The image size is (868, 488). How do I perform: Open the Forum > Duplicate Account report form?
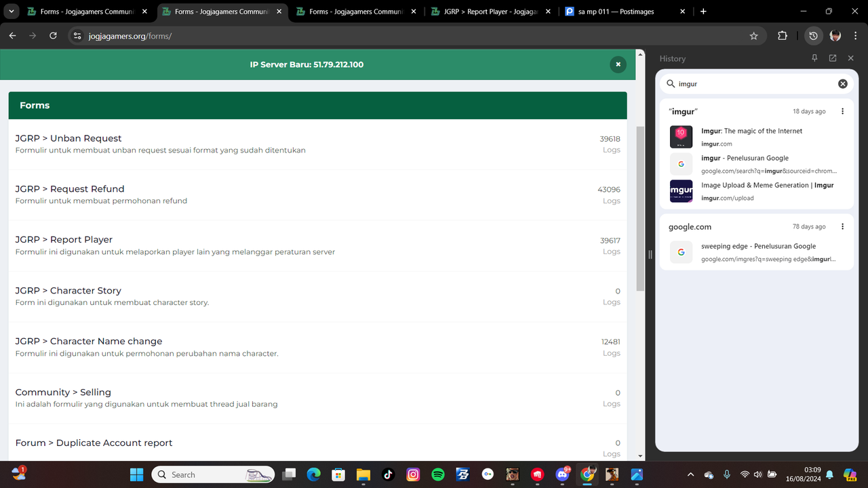pyautogui.click(x=94, y=443)
